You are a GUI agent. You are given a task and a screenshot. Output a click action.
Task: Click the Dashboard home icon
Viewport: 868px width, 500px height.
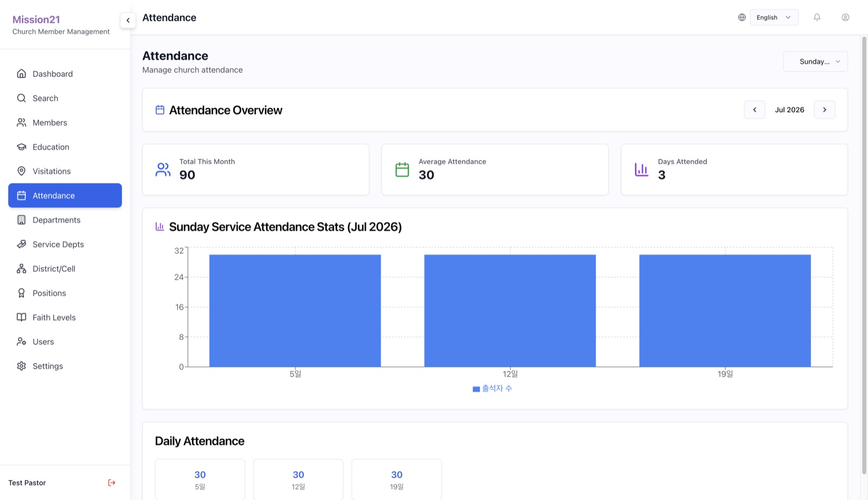[x=21, y=74]
